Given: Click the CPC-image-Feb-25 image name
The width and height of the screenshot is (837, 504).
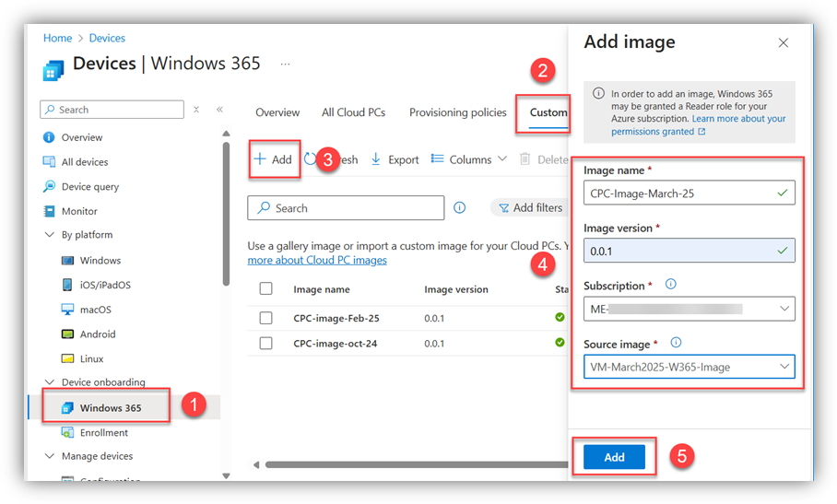Looking at the screenshot, I should pos(336,319).
